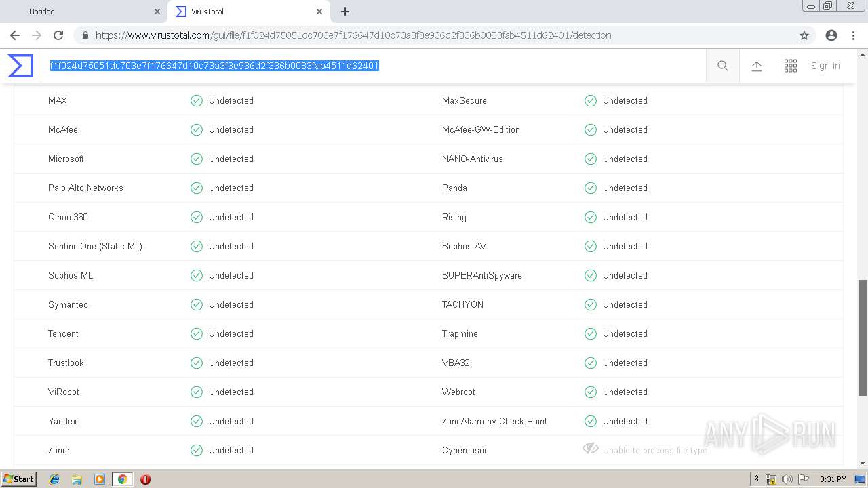This screenshot has height=488, width=868.
Task: Click the 'Qihoo-360' engine name
Action: click(68, 217)
